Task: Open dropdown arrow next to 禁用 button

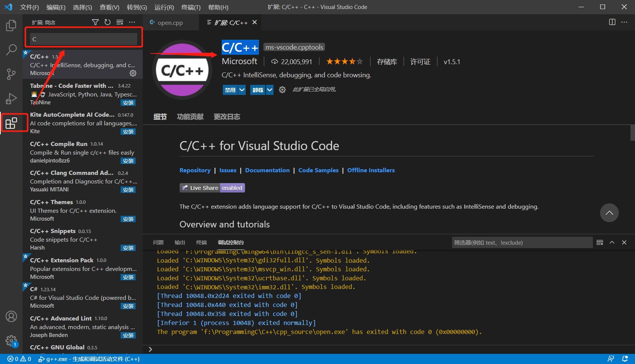Action: point(242,90)
